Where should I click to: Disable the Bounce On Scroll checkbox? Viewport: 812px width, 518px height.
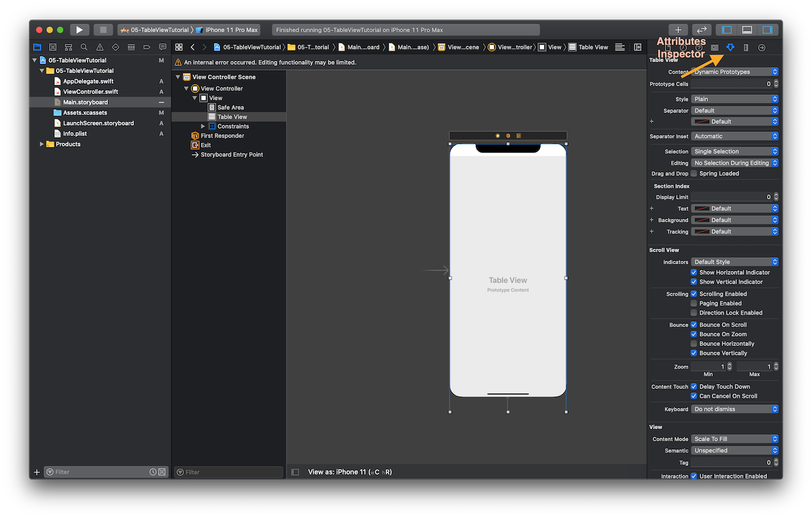point(693,324)
